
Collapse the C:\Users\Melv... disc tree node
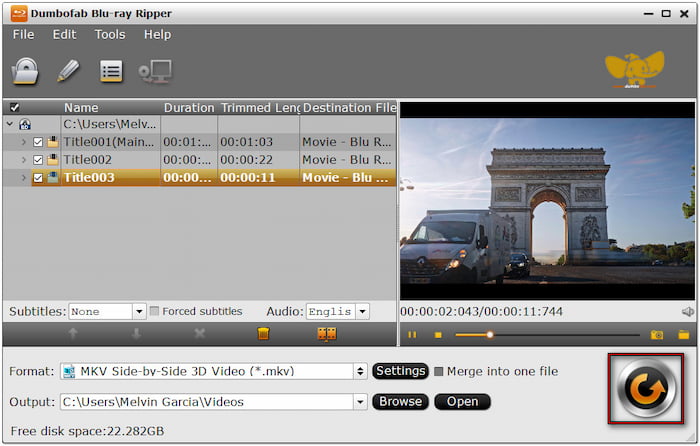click(x=10, y=124)
